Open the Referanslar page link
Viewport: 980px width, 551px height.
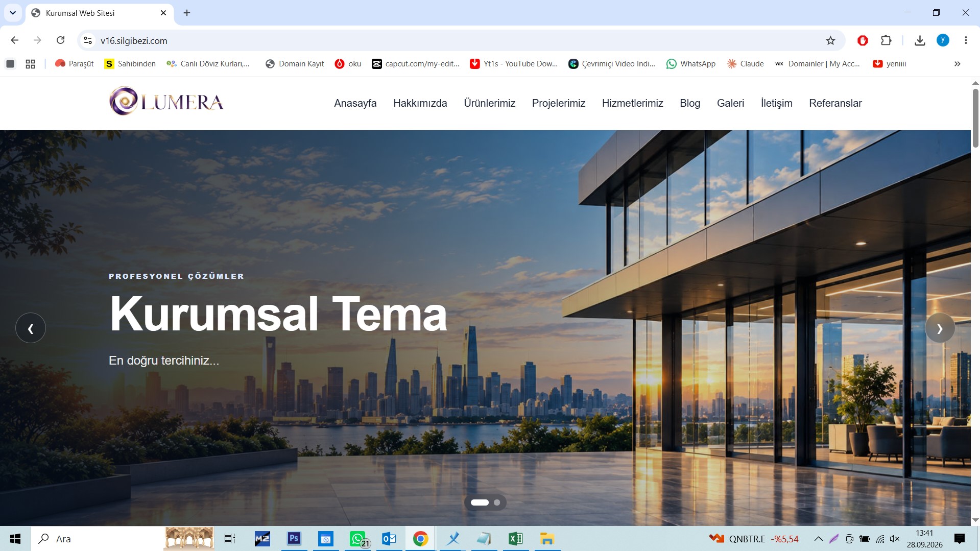835,103
